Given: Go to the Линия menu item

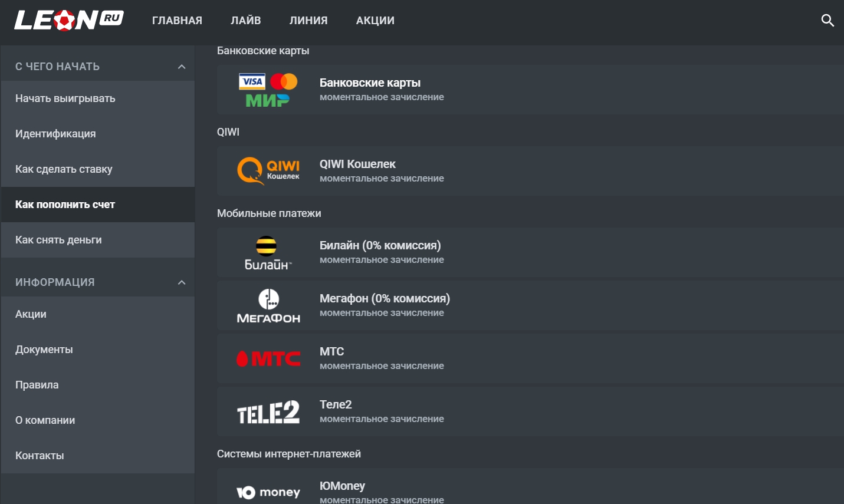Looking at the screenshot, I should pos(308,21).
